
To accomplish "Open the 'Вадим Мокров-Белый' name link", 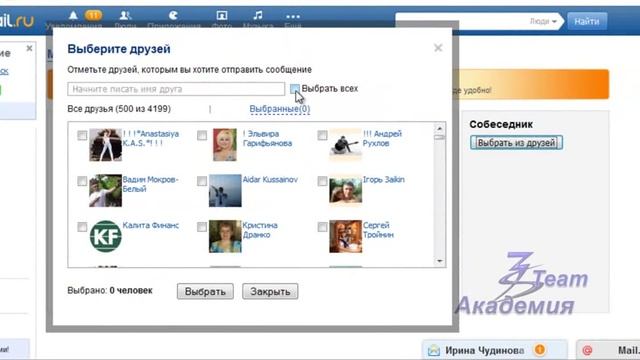I will coord(150,184).
